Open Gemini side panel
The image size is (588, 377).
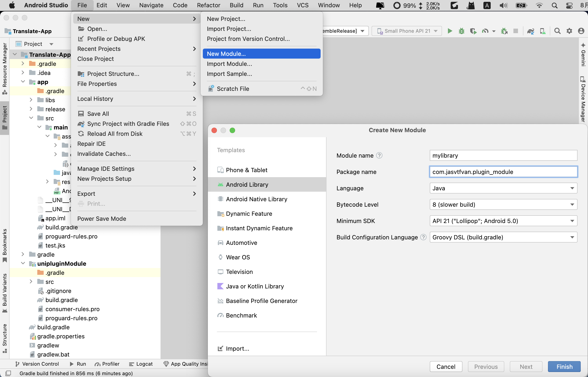(x=583, y=54)
